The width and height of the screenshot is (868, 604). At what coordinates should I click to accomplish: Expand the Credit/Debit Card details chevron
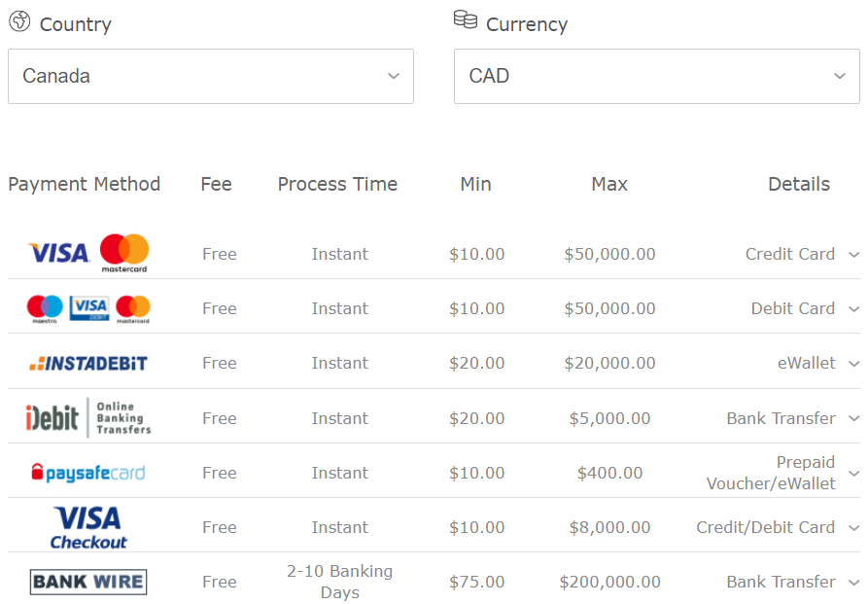point(853,528)
